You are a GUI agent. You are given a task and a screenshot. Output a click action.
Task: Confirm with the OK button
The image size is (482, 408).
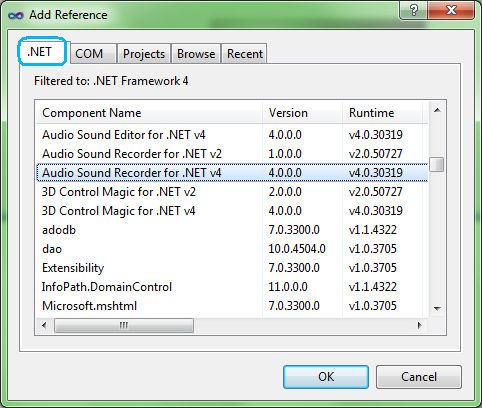326,377
